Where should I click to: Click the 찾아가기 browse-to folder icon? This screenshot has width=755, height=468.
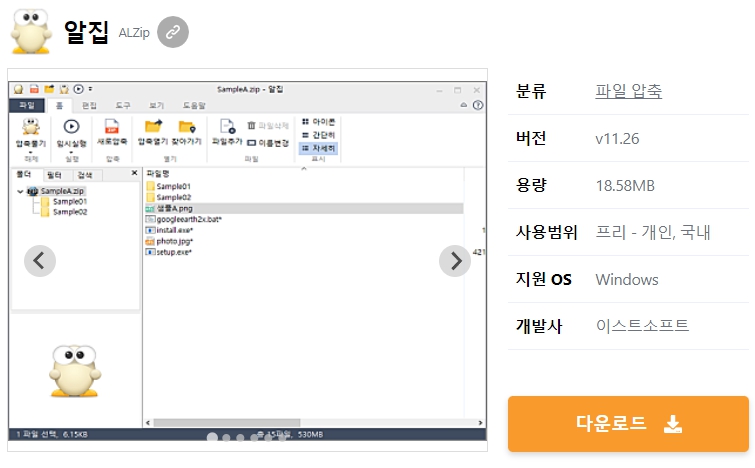coord(187,127)
